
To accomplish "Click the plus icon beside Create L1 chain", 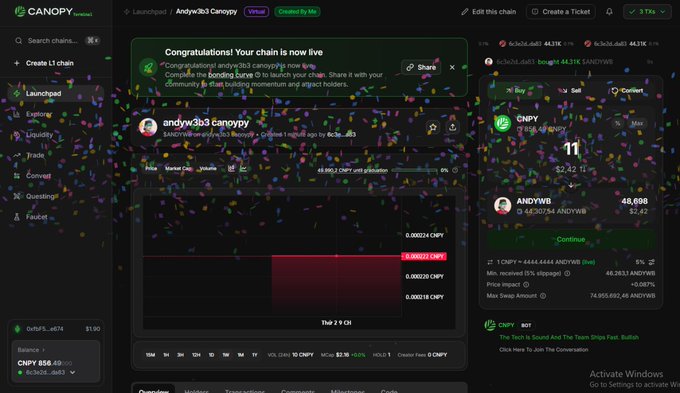I will pos(16,63).
